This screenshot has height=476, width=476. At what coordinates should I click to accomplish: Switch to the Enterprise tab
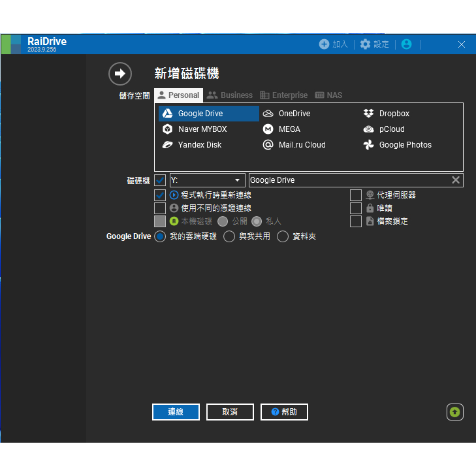tap(284, 95)
